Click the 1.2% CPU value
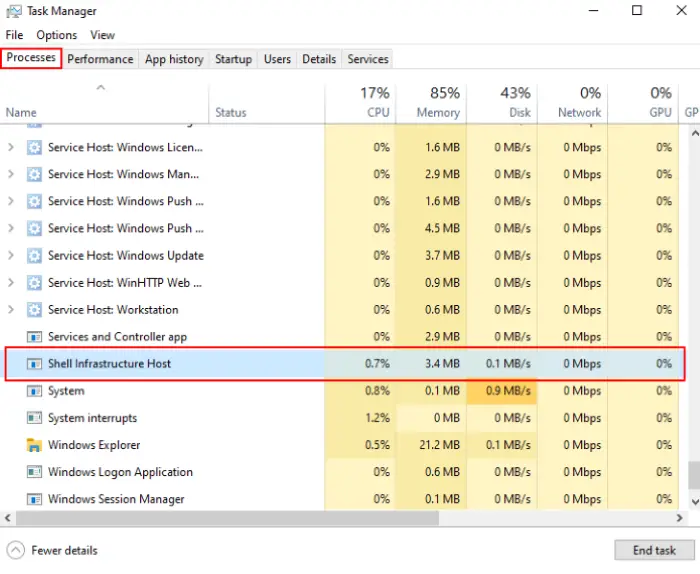 [377, 418]
